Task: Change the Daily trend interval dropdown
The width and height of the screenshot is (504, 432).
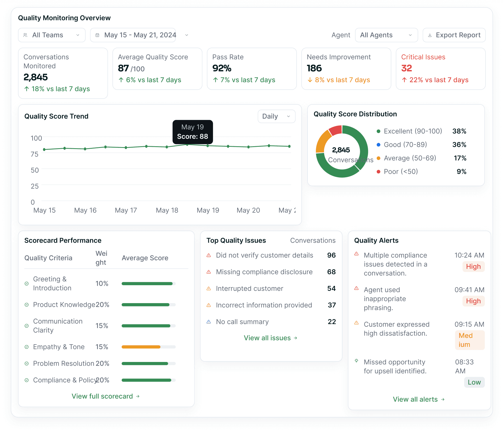Action: pyautogui.click(x=276, y=116)
